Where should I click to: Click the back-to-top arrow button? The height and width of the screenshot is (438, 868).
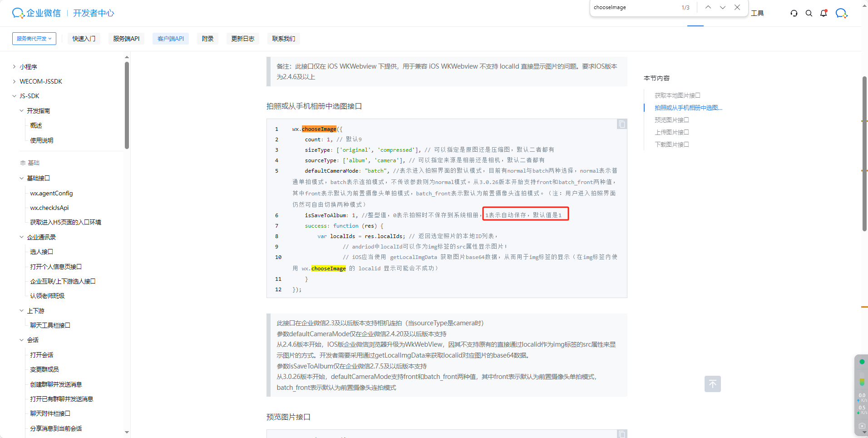(712, 384)
